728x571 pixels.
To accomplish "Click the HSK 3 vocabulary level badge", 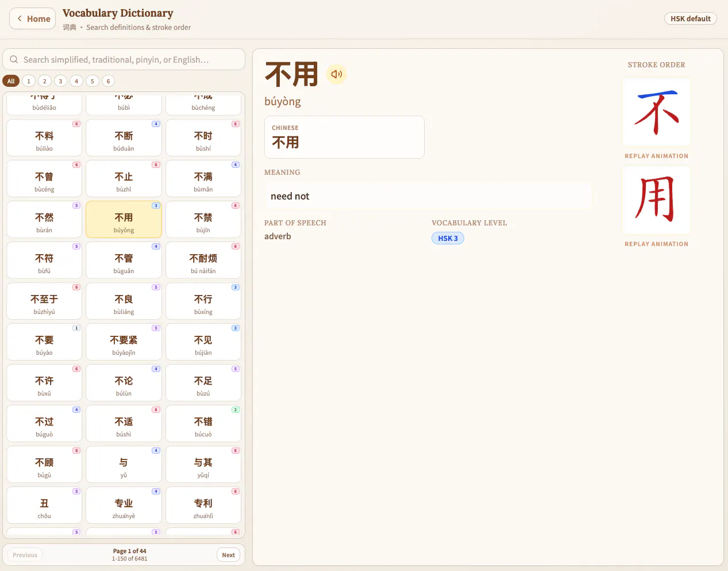I will [448, 238].
